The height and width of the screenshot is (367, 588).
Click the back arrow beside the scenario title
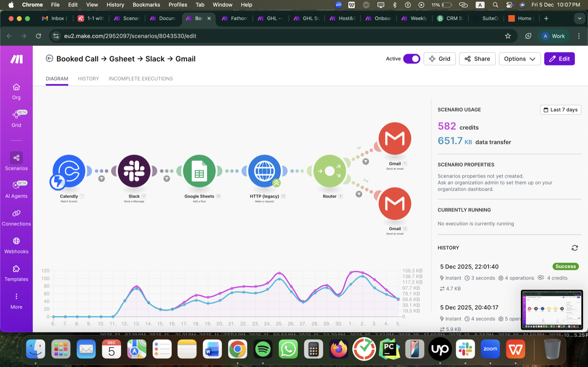pyautogui.click(x=49, y=58)
